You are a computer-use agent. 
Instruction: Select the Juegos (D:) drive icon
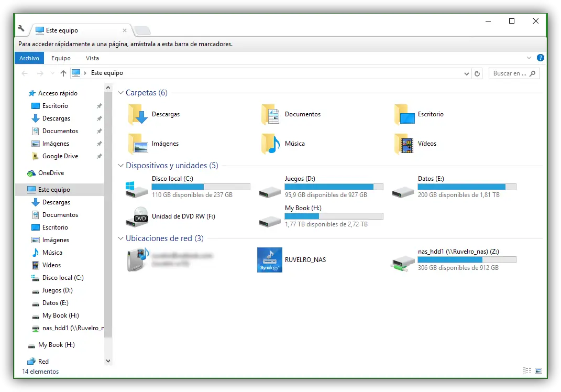pos(270,192)
